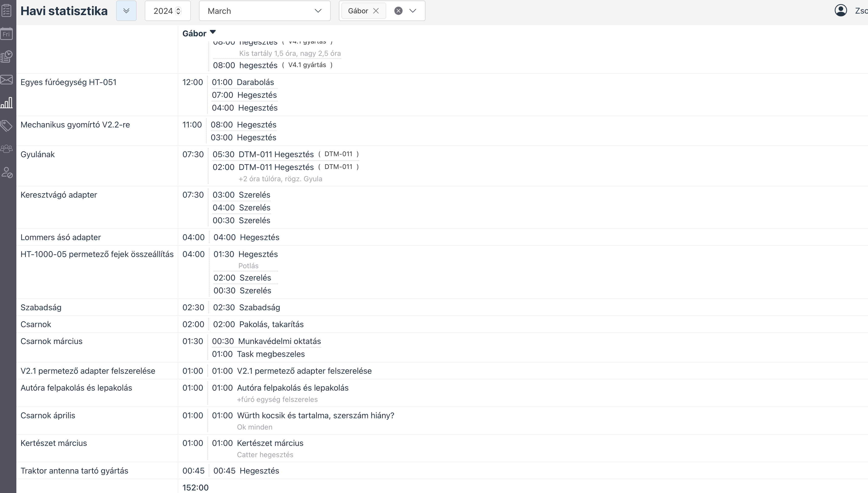Open the price tags sidebar icon

point(7,126)
